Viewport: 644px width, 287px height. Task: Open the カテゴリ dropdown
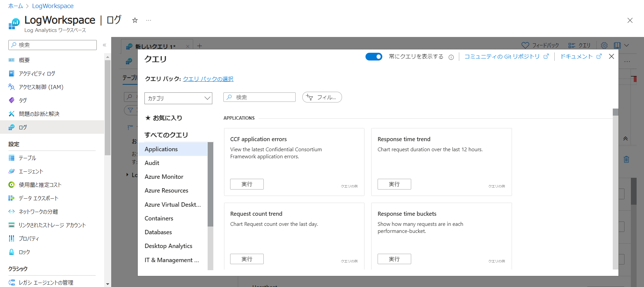[x=178, y=98]
